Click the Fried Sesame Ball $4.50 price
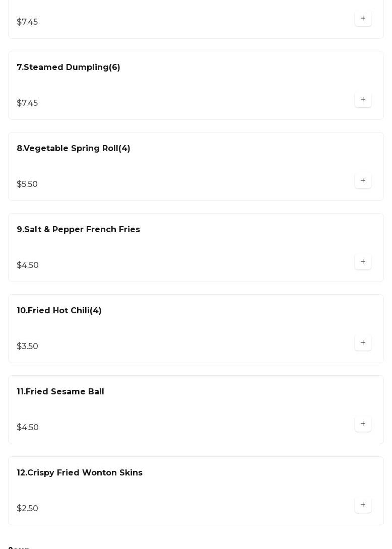The height and width of the screenshot is (549, 392). click(x=28, y=428)
